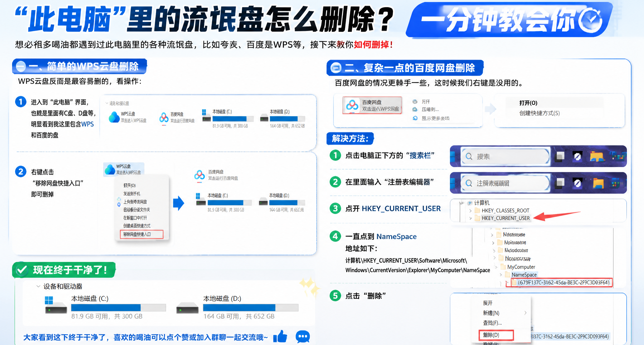Screen dimensions: 644x345
Task: Select 移除网盘快捷入口 in the WPS context menu
Action: [142, 234]
